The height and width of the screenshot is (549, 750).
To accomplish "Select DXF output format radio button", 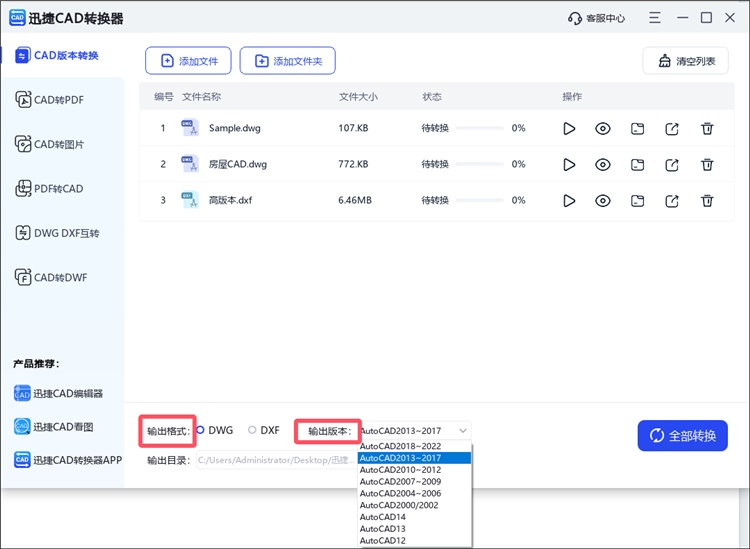I will 252,430.
